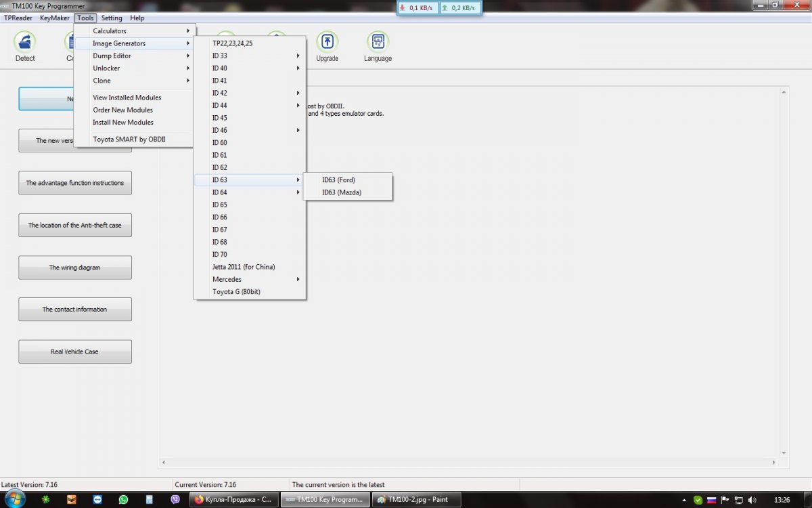Close the Tools menu in menu bar
Image resolution: width=812 pixels, height=508 pixels.
(x=85, y=18)
